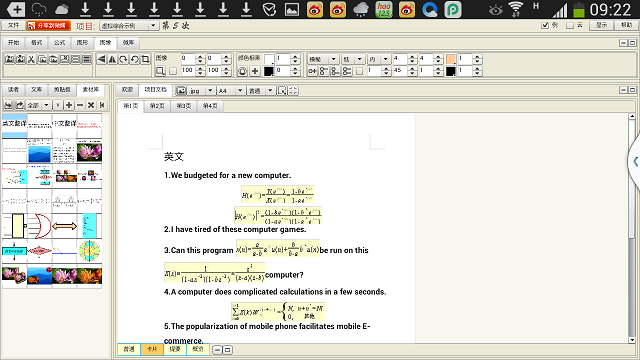Select the 提要 view button at bottom
The height and width of the screenshot is (360, 640).
175,349
